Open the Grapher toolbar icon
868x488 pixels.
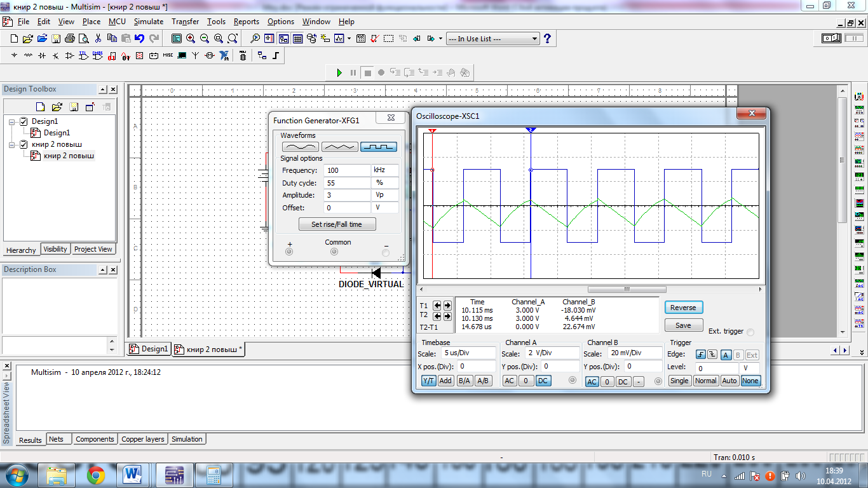[339, 39]
